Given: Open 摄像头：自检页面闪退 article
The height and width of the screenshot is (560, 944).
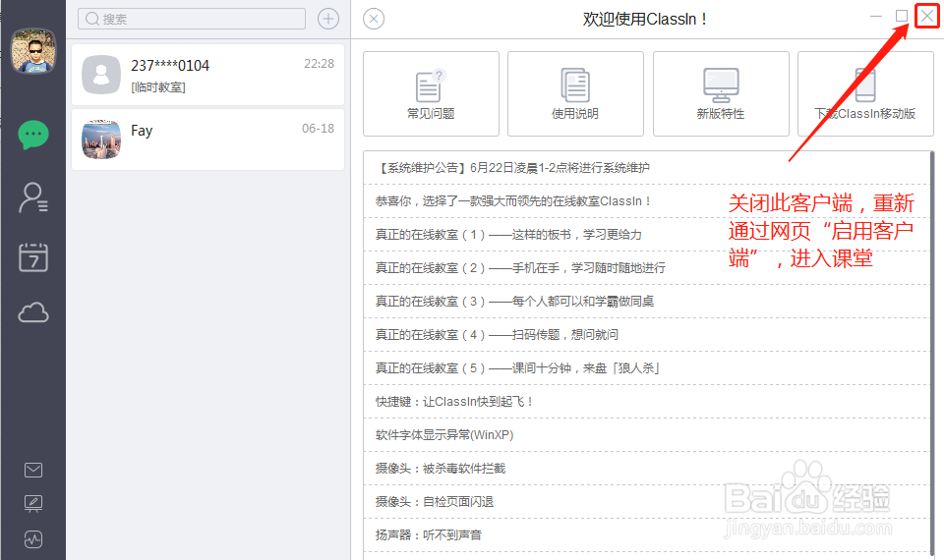Looking at the screenshot, I should (647, 502).
